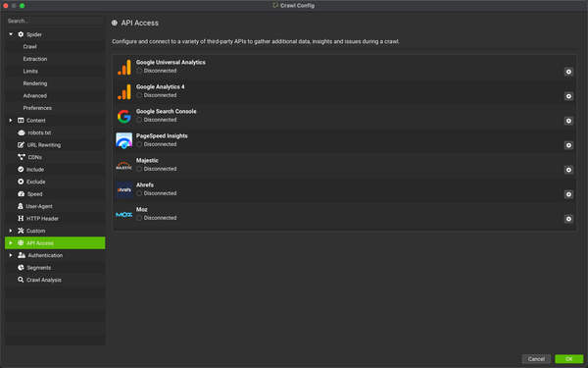Screen dimensions: 588x368
Task: Click the Cancel button
Action: click(536, 359)
